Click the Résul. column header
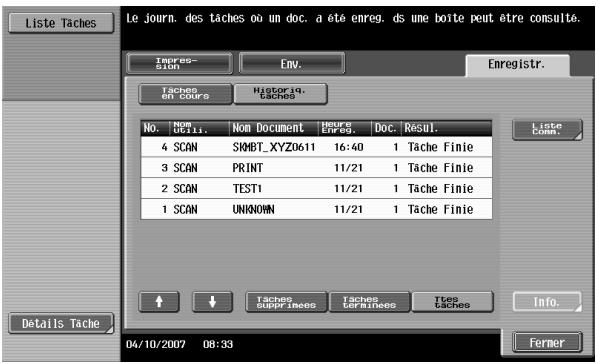Viewport: 598px width, 364px height. point(446,128)
